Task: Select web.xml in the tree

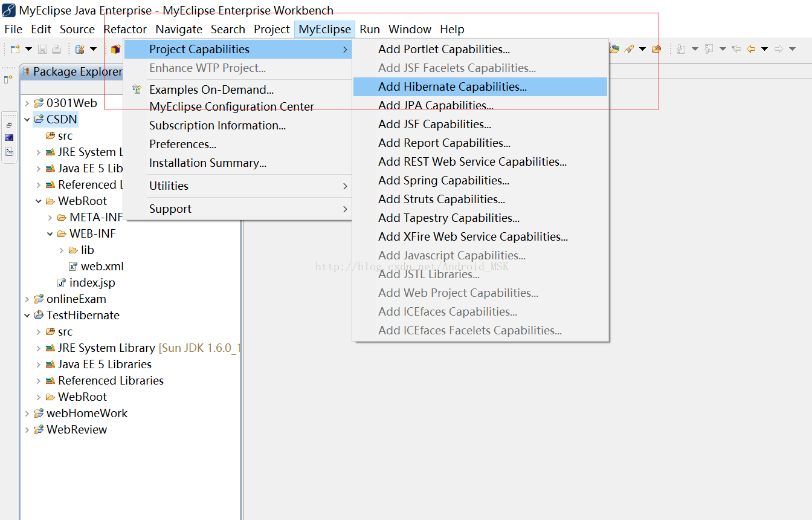Action: pyautogui.click(x=96, y=266)
